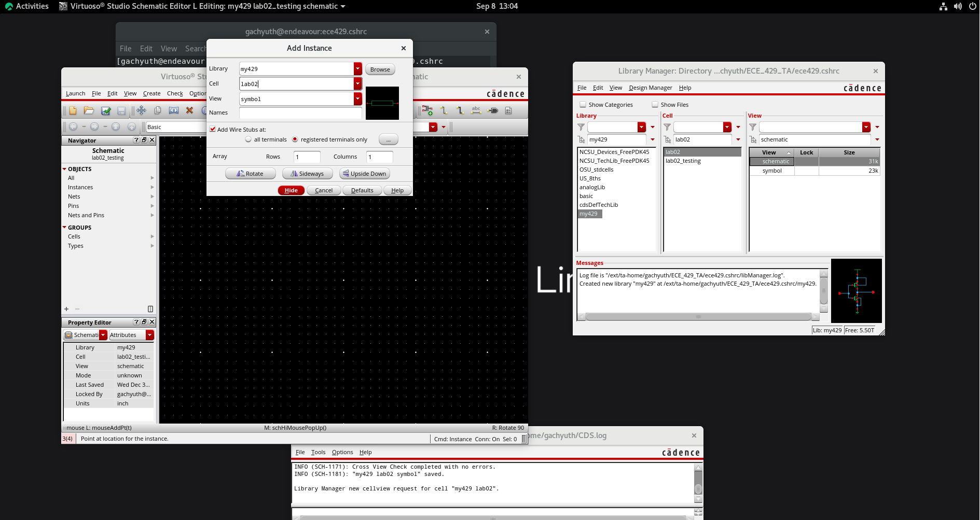Collapse the GROUPS section in Navigator
Image resolution: width=980 pixels, height=520 pixels.
click(64, 228)
